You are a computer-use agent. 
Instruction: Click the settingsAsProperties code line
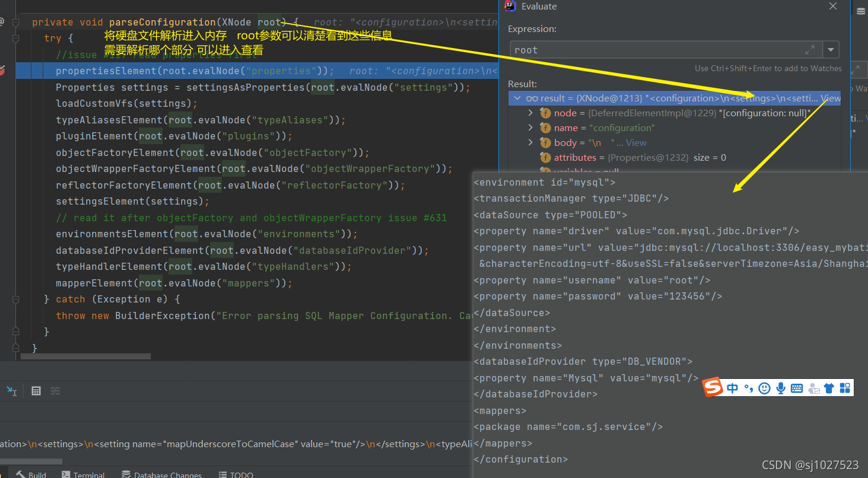[x=263, y=87]
